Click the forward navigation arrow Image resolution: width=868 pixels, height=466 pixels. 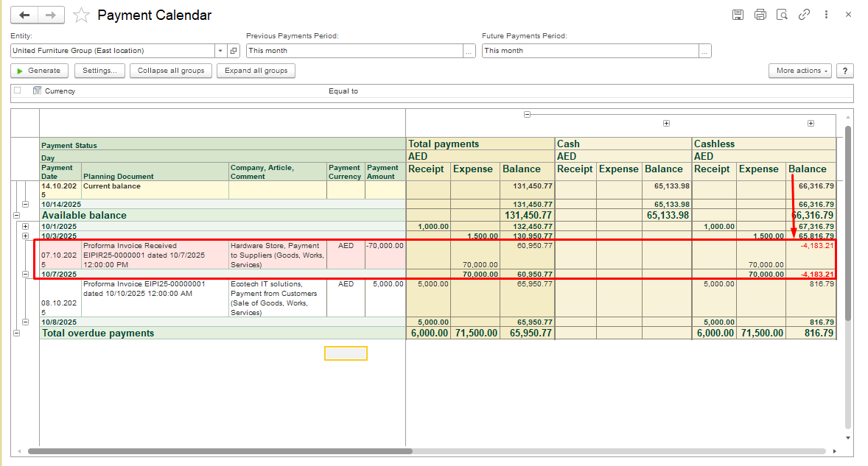[x=51, y=15]
